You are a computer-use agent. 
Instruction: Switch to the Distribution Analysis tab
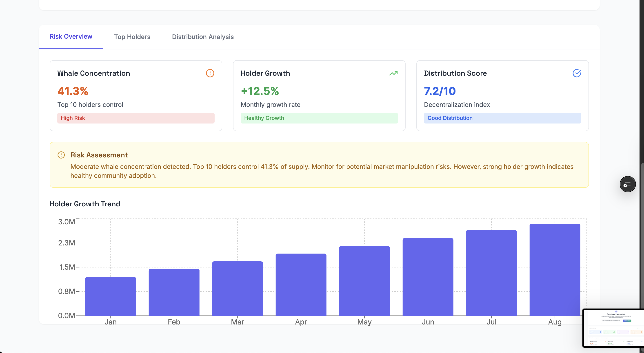click(x=203, y=37)
